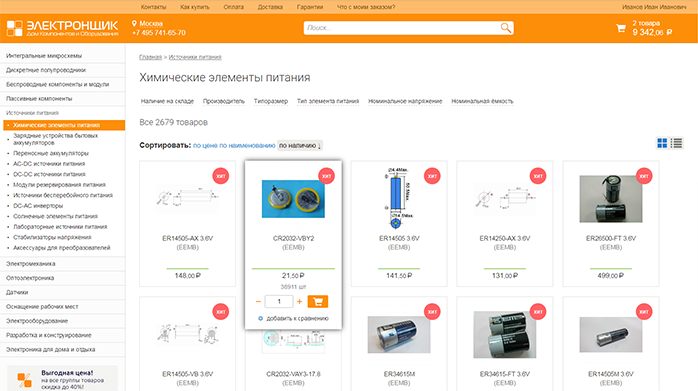Click the search magnifier icon
698x391 pixels.
click(506, 28)
